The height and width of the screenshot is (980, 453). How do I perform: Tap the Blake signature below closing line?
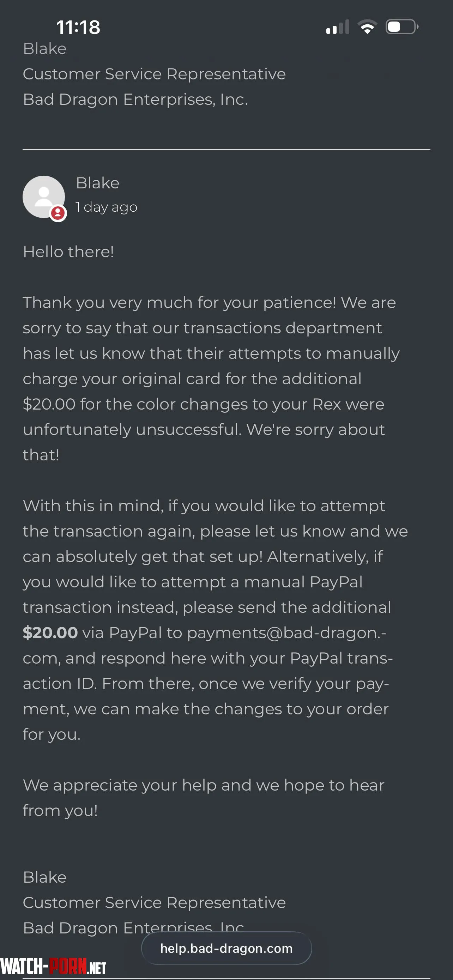click(x=45, y=877)
